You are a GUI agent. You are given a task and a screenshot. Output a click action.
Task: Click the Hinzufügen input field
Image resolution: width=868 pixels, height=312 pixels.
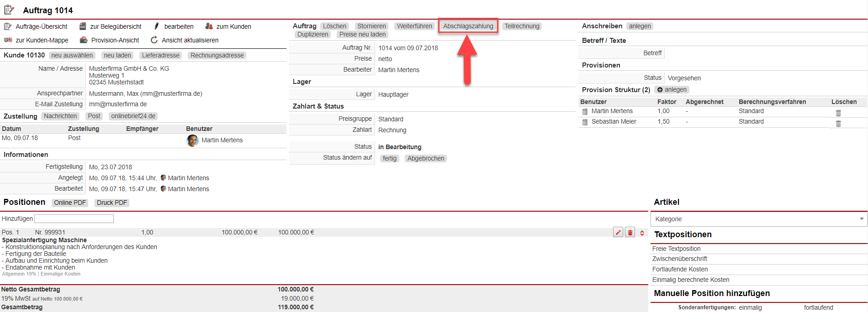[x=74, y=219]
